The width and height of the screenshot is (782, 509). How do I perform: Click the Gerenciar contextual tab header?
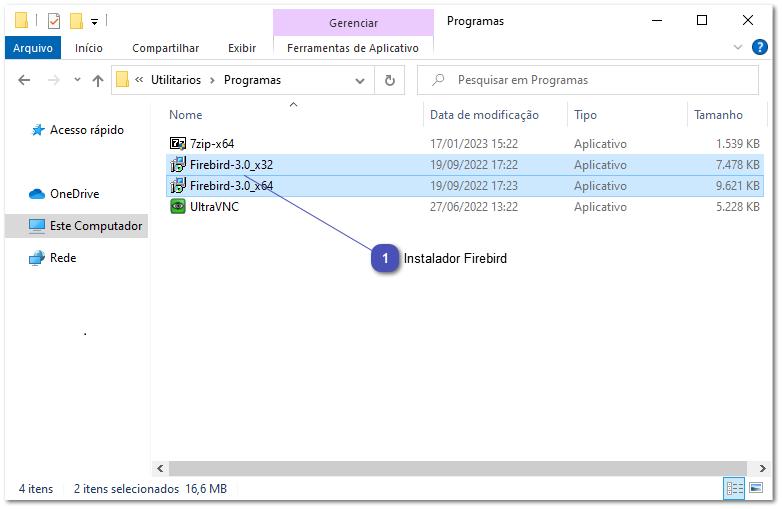(x=353, y=23)
